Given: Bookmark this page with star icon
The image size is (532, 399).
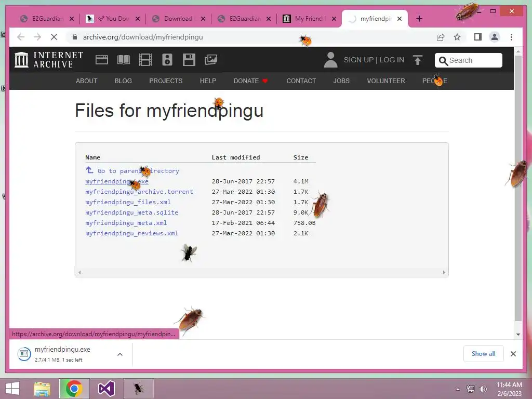Looking at the screenshot, I should (x=457, y=37).
